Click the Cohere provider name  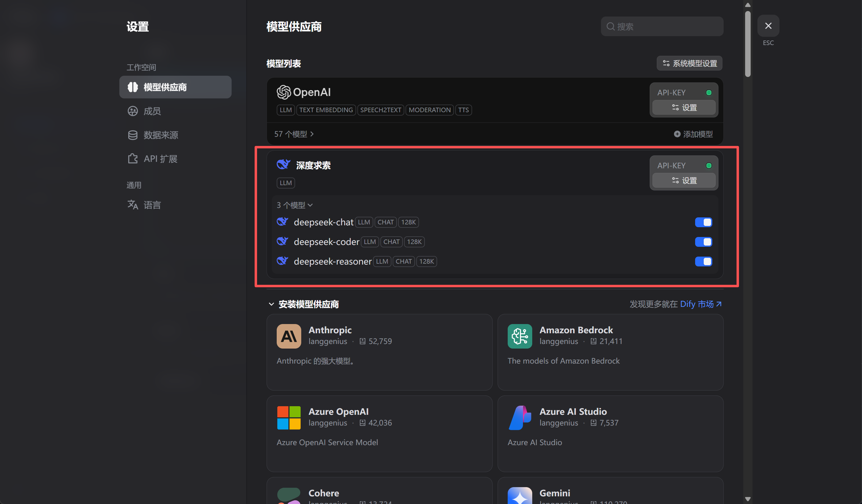[x=324, y=493]
